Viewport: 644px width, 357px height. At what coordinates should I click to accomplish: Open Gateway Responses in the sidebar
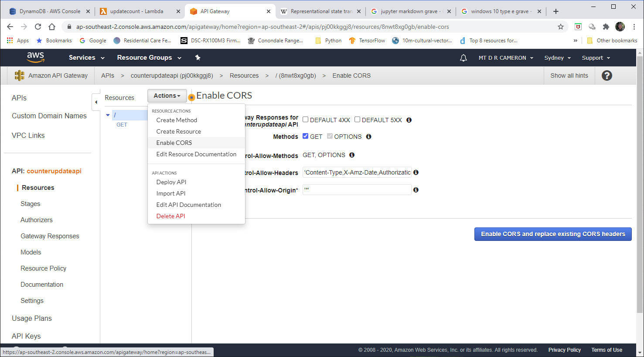[x=50, y=236]
